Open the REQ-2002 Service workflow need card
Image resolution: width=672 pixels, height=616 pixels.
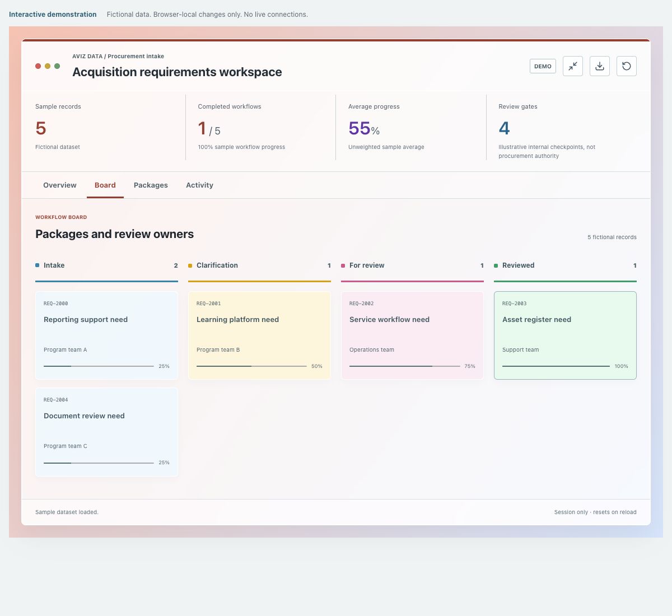coord(412,335)
